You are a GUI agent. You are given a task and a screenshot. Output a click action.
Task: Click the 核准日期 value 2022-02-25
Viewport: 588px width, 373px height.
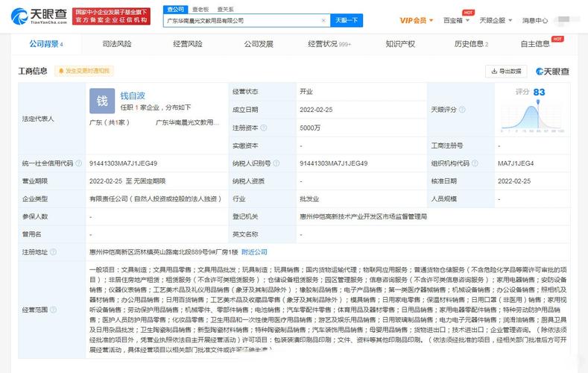(x=514, y=181)
